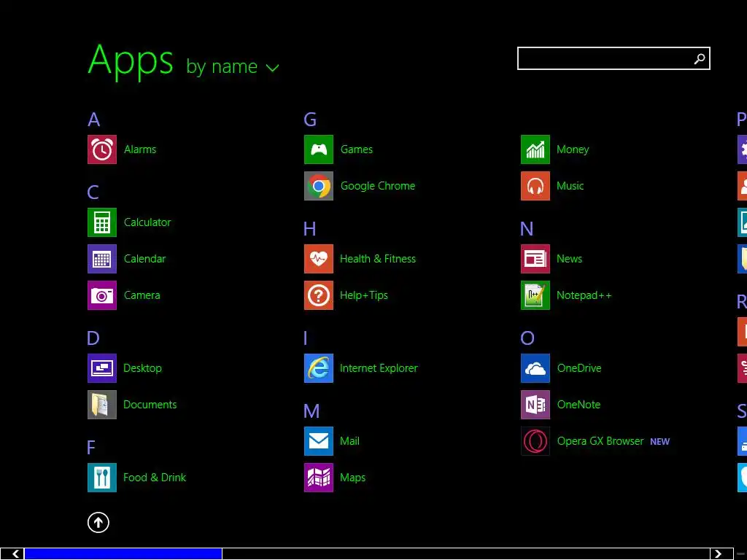This screenshot has height=560, width=747.
Task: Launch the Opera GX Browser icon
Action: point(535,441)
